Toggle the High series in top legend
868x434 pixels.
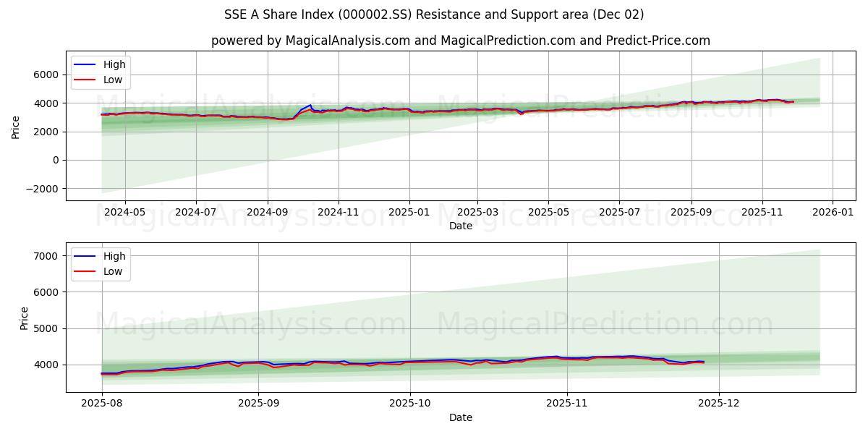coord(116,64)
